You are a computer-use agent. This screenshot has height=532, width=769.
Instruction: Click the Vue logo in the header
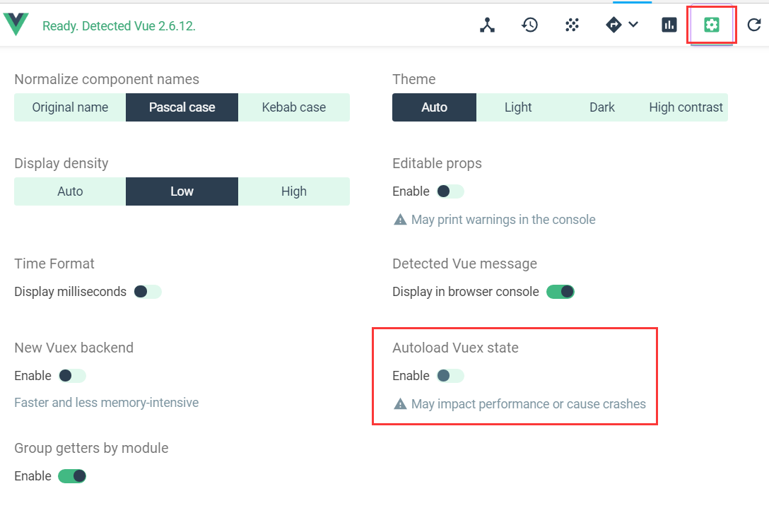point(16,25)
